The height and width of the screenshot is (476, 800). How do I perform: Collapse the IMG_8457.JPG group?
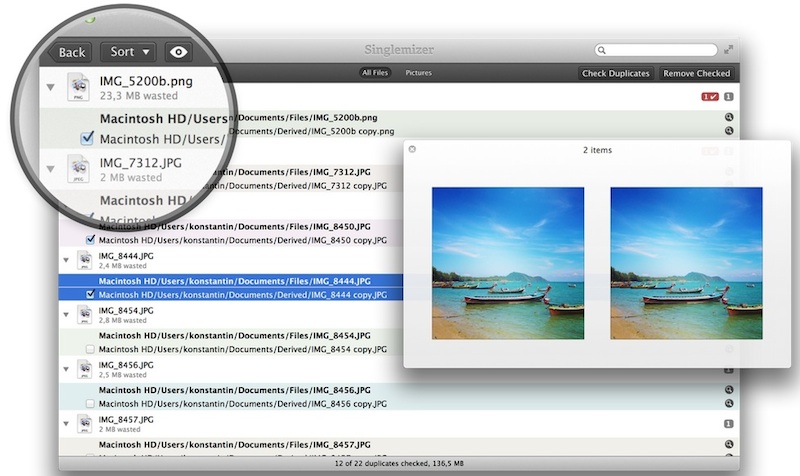pyautogui.click(x=66, y=423)
